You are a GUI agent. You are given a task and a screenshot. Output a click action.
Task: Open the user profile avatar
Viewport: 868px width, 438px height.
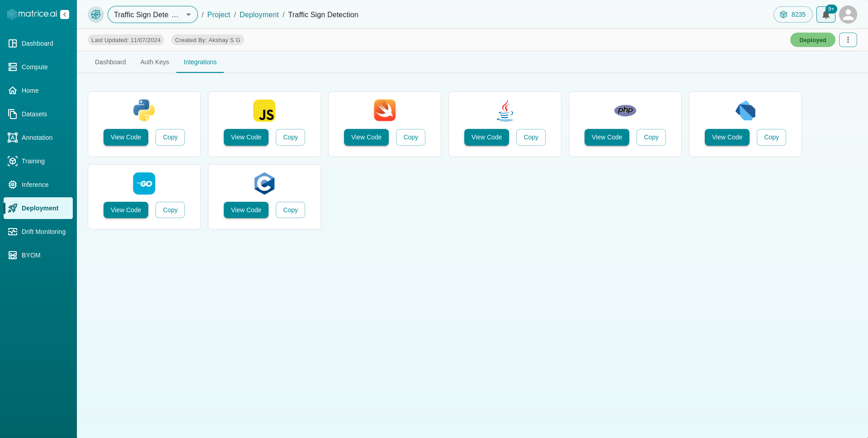pyautogui.click(x=848, y=14)
